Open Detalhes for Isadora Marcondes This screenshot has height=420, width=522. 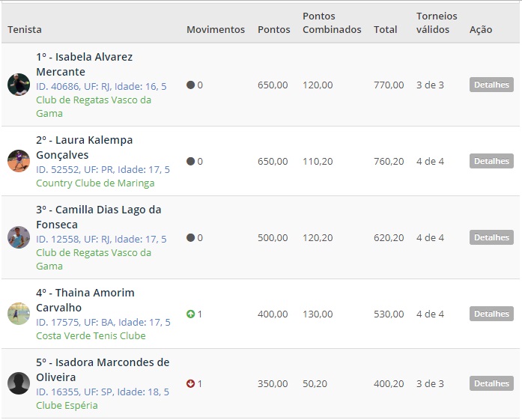pyautogui.click(x=491, y=384)
